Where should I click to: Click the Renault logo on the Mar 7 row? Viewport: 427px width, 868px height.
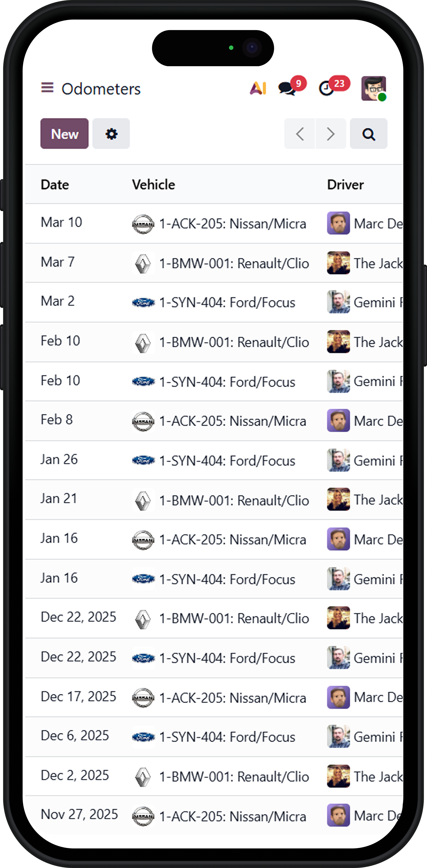tap(143, 263)
